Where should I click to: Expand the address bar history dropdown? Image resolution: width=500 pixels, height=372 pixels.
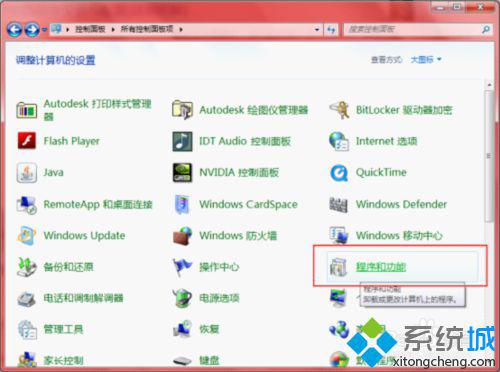point(317,30)
